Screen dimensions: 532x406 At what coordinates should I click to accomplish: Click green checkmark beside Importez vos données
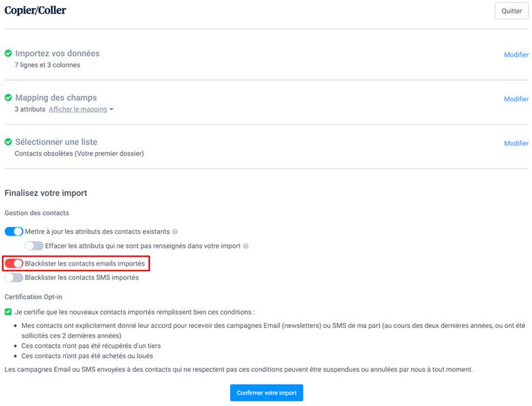coord(8,53)
